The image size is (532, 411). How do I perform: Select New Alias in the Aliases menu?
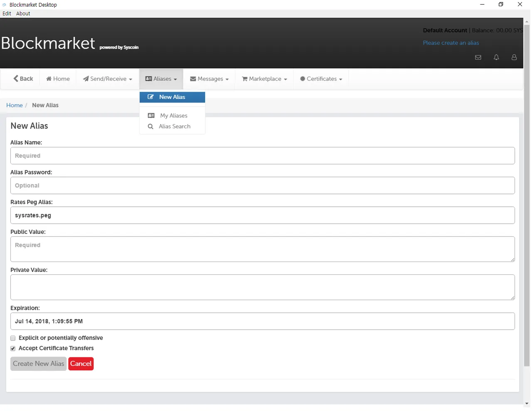tap(172, 97)
